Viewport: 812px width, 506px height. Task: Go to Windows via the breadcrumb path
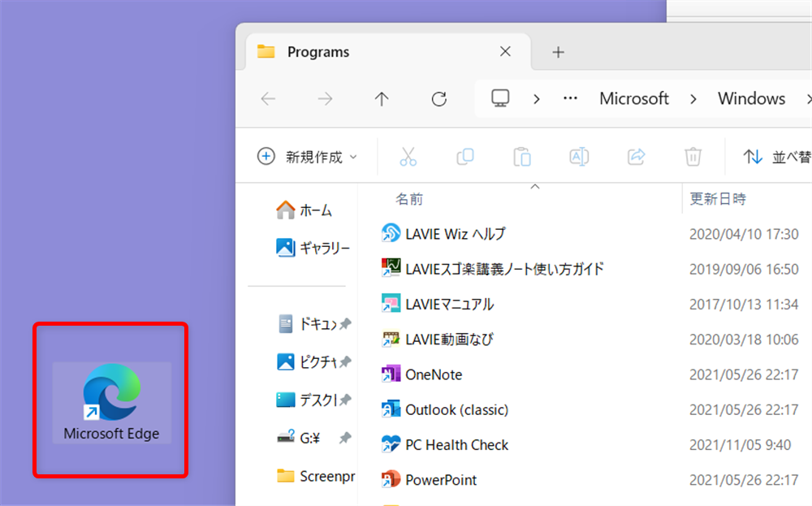tap(751, 98)
